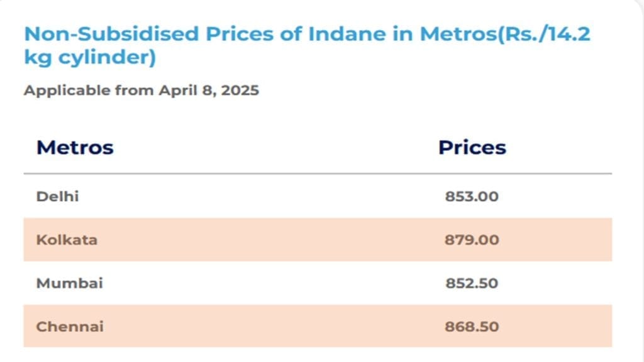Click empty middle of highlighted Kolkata row

[270, 240]
